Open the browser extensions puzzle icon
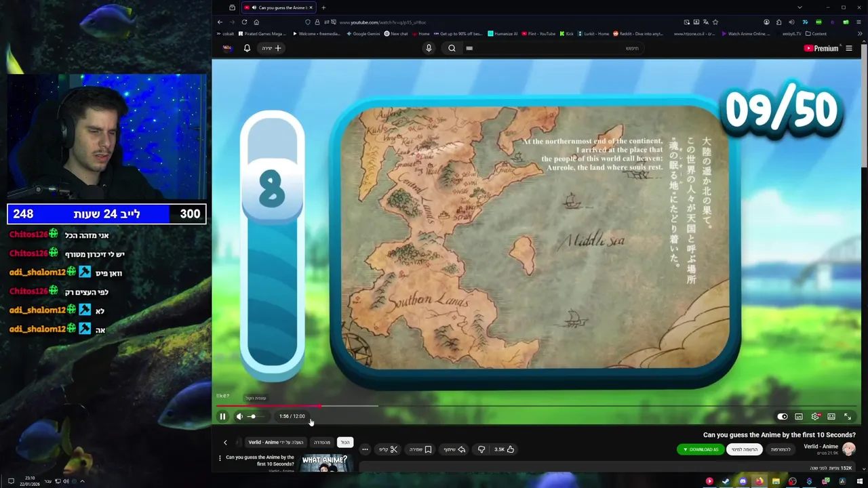Viewport: 868px width, 488px height. coord(778,22)
